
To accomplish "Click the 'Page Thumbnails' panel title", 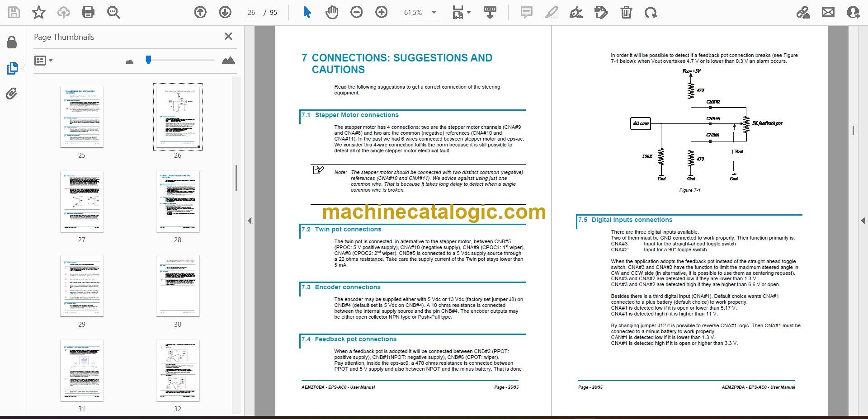I will (x=64, y=37).
